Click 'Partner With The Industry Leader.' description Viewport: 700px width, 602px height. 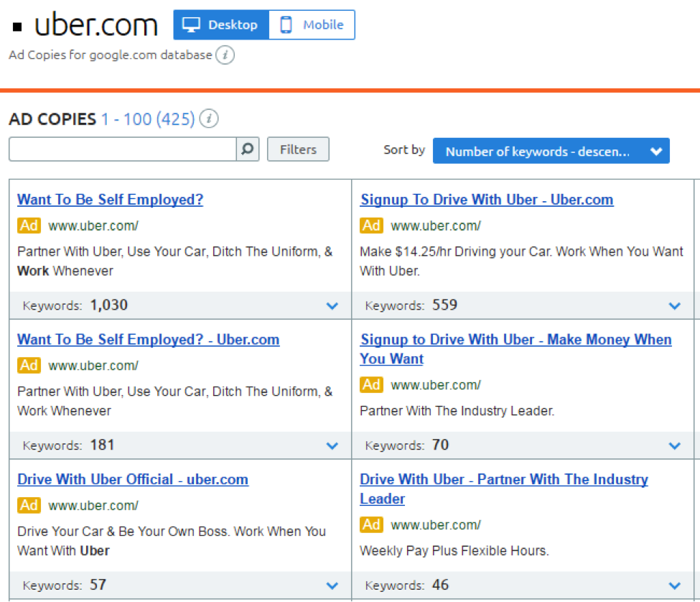pyautogui.click(x=457, y=411)
